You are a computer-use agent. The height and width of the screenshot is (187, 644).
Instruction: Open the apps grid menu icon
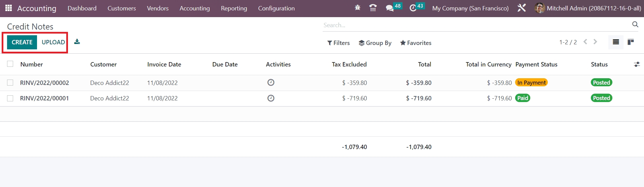coord(9,8)
